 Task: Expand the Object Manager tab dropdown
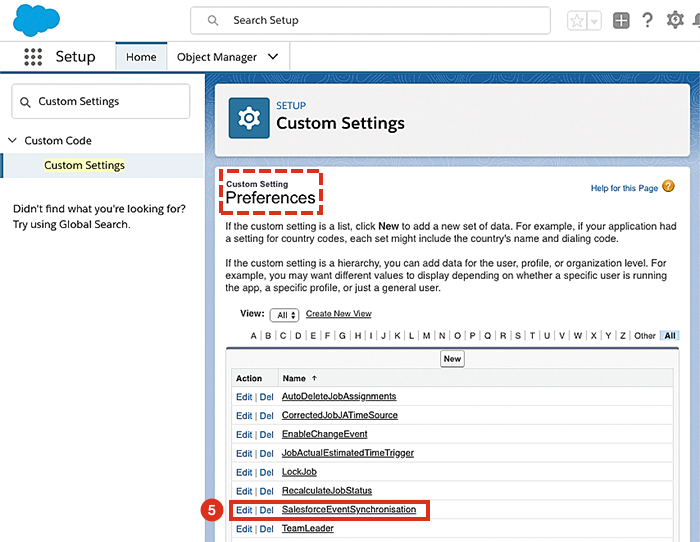point(273,57)
